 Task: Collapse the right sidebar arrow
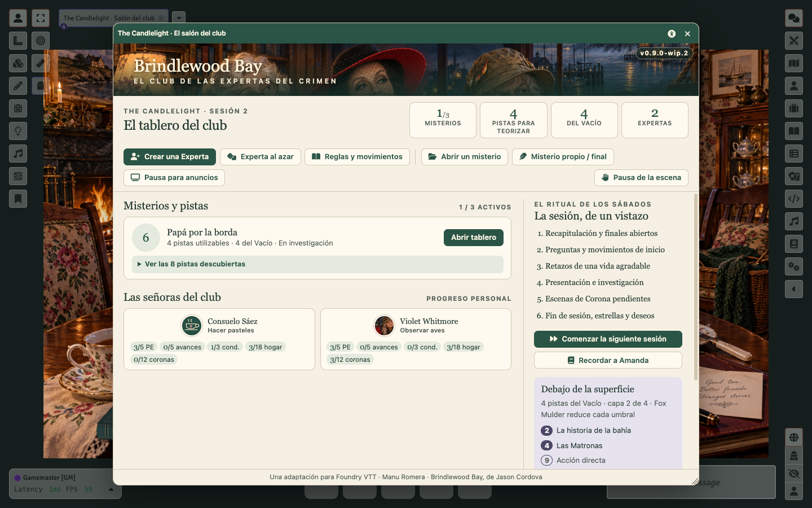pyautogui.click(x=794, y=289)
